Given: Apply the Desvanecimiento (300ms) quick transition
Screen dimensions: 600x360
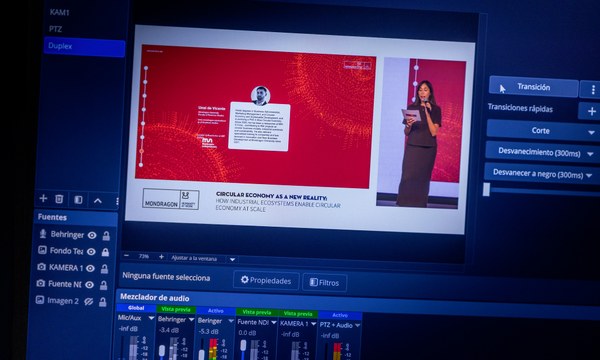Looking at the screenshot, I should pyautogui.click(x=539, y=152).
